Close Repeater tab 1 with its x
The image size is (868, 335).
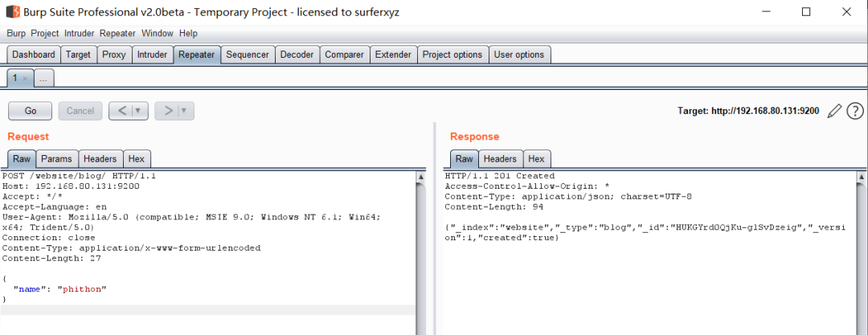(25, 79)
